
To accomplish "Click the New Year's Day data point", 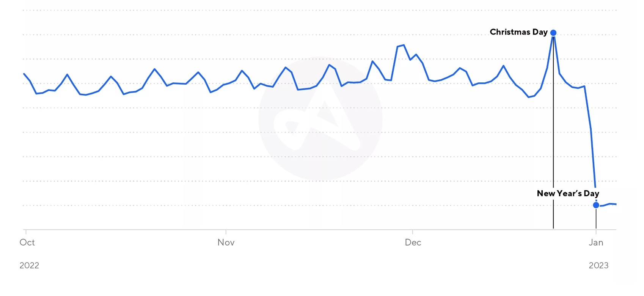I will click(x=596, y=205).
